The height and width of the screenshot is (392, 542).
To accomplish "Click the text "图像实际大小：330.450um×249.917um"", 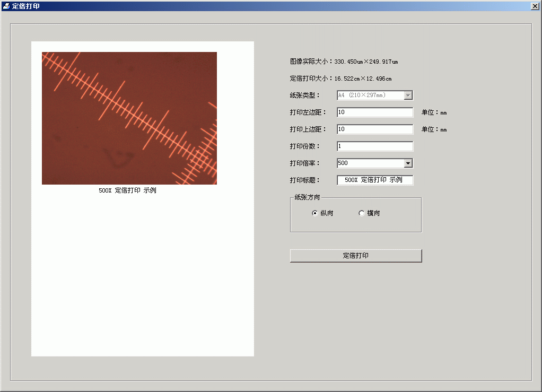I will (x=344, y=62).
